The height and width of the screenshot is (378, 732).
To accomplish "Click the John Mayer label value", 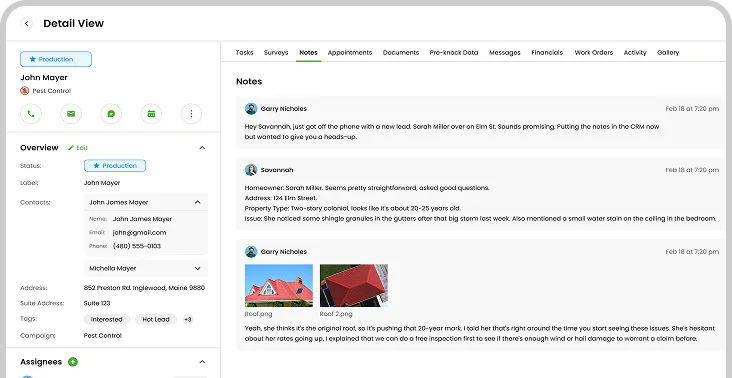I will 102,183.
